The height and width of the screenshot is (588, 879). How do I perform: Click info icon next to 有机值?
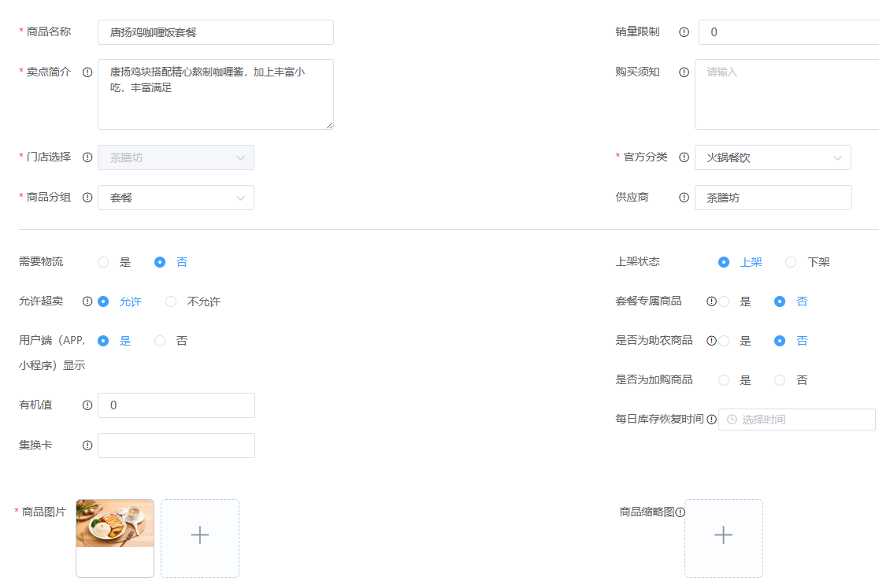(87, 405)
